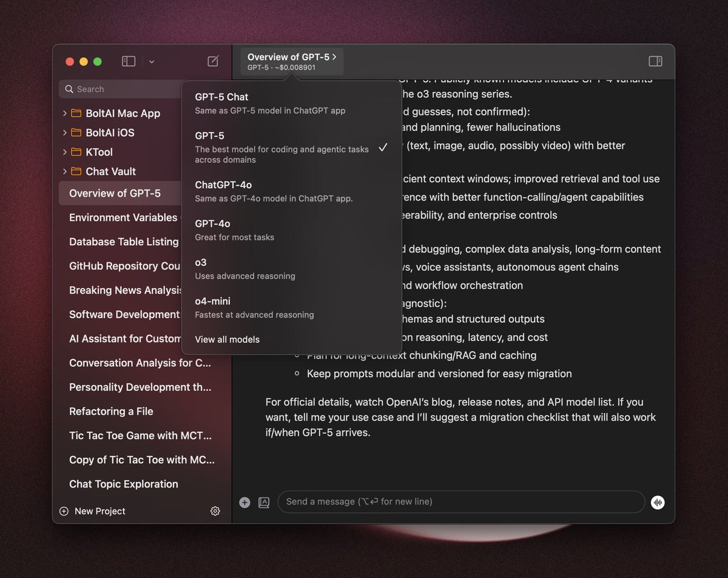Click the red close window button
Screen dimensions: 728x578
tap(70, 61)
